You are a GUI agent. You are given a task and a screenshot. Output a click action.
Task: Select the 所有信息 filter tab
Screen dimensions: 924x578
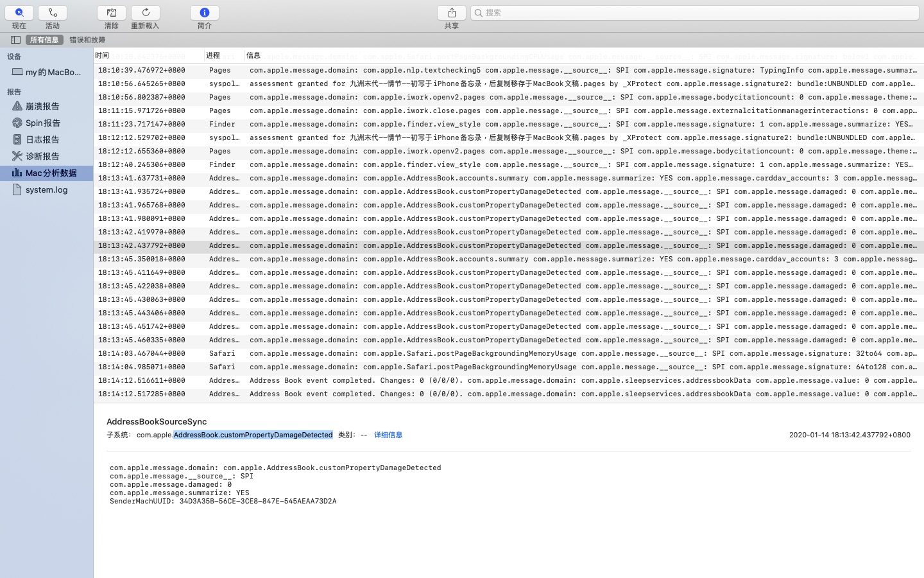(x=44, y=40)
